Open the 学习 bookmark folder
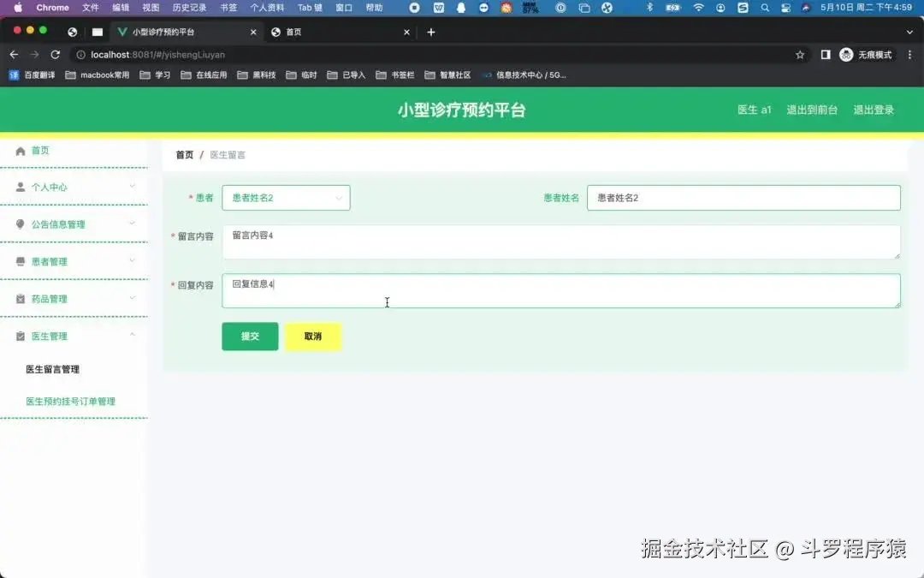This screenshot has width=924, height=578. coord(155,74)
